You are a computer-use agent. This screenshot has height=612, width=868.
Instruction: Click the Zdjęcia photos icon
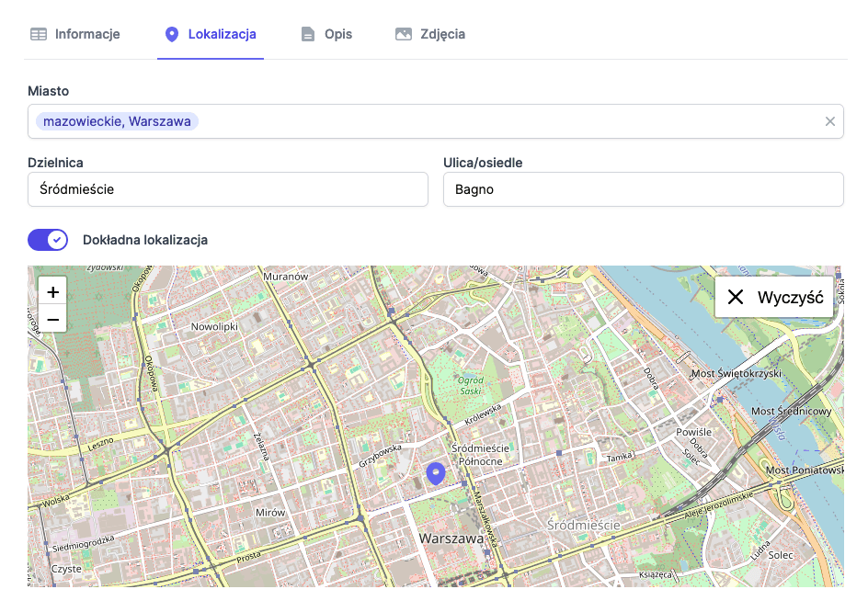click(x=403, y=34)
